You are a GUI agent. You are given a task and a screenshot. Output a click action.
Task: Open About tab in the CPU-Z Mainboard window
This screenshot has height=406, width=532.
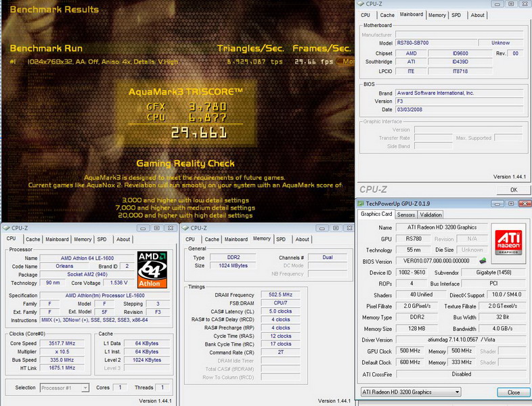tap(477, 16)
